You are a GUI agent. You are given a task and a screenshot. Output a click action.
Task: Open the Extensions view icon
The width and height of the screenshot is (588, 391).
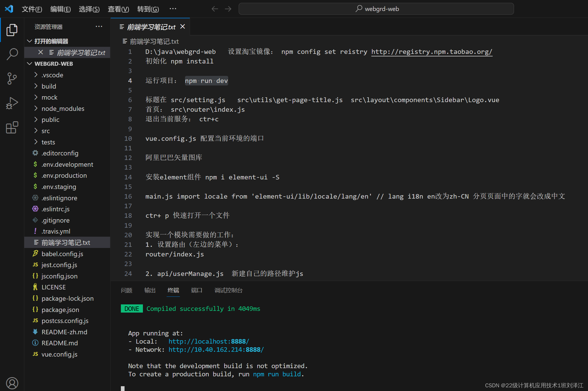pos(12,128)
